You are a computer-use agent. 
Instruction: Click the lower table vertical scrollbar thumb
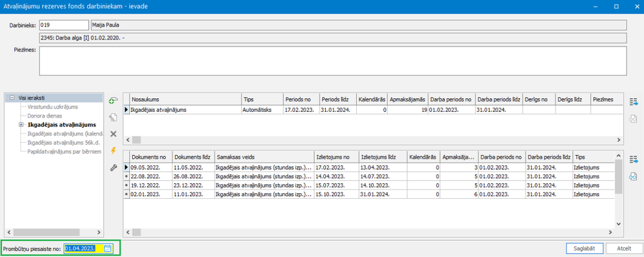(x=618, y=176)
